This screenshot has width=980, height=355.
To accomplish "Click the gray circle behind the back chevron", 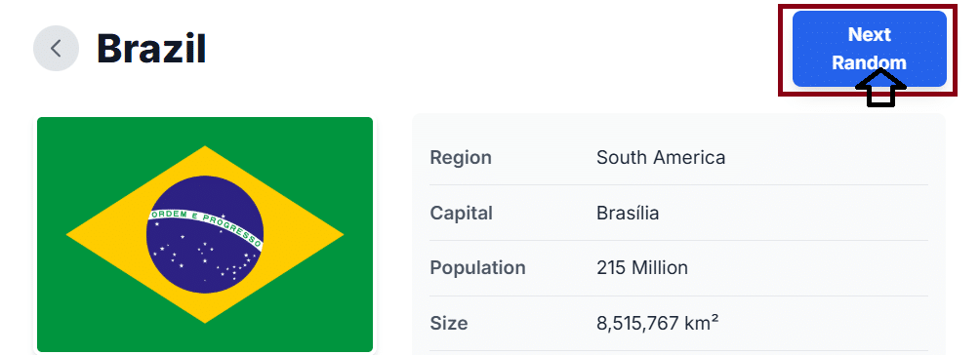I will pyautogui.click(x=56, y=48).
